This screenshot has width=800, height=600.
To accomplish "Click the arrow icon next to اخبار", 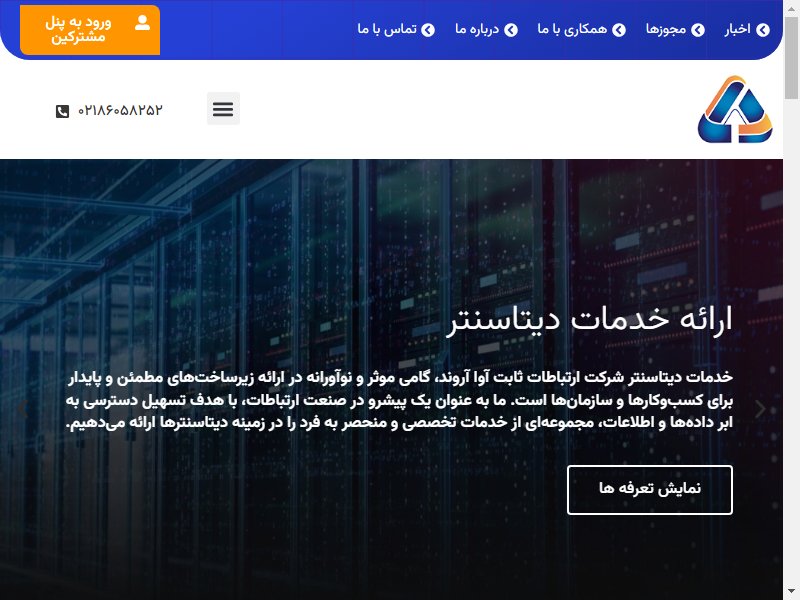I will point(763,30).
